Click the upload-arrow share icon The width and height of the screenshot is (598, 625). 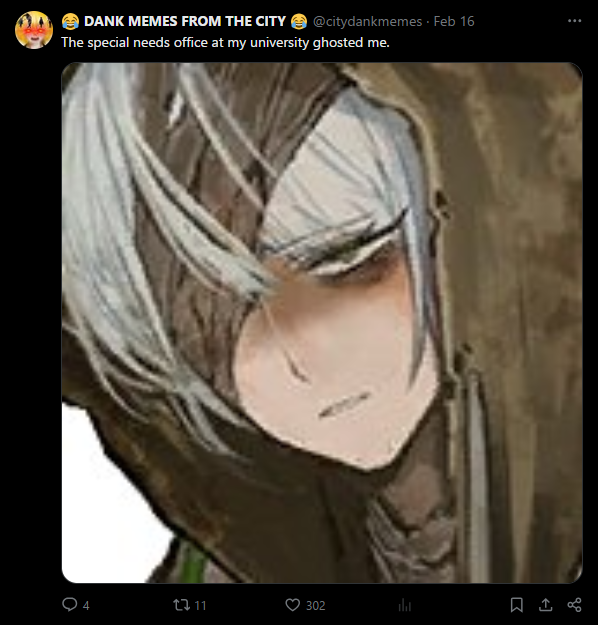[x=545, y=605]
